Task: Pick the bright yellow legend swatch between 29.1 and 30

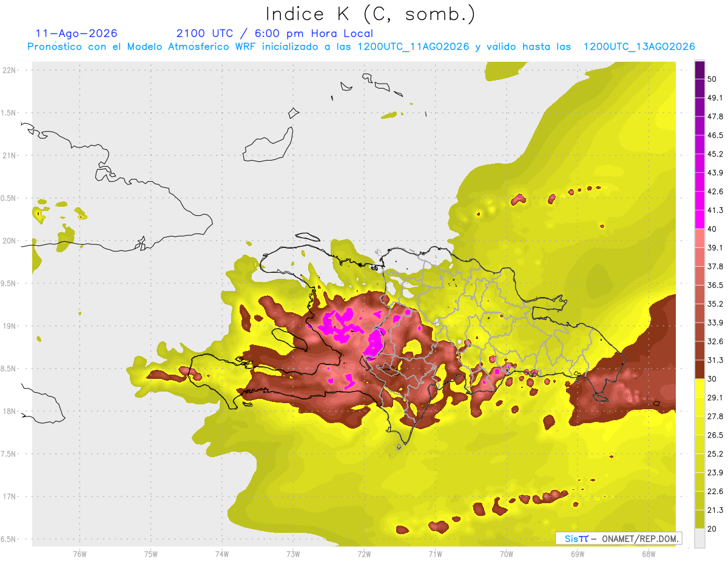Action: (x=699, y=388)
